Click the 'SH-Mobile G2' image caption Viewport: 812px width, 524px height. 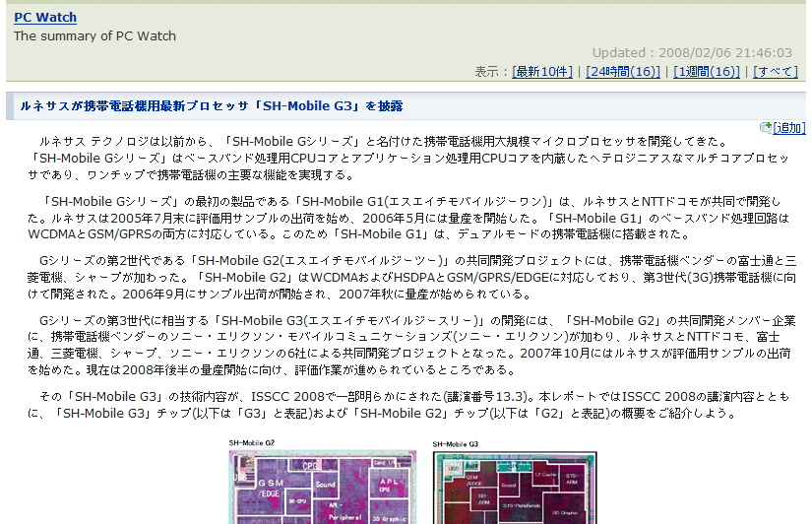pos(252,442)
